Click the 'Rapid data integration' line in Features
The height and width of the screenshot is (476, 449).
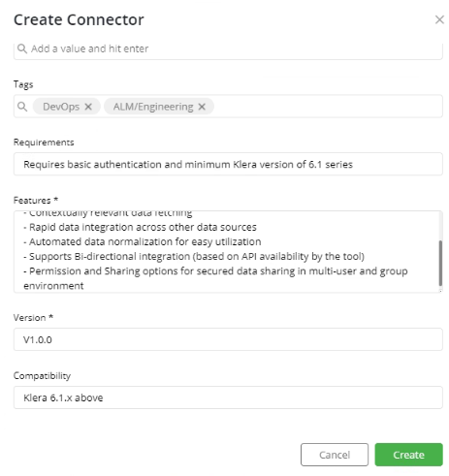[x=140, y=227]
